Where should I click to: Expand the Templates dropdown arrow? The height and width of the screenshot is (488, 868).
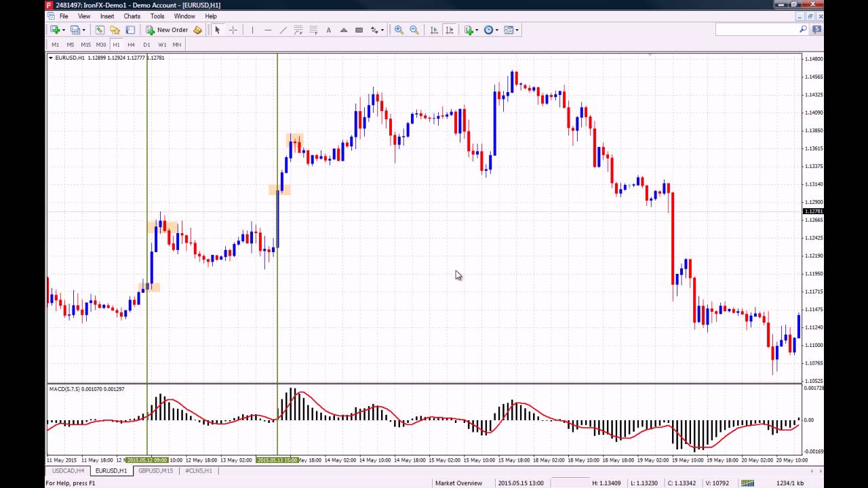click(x=517, y=30)
